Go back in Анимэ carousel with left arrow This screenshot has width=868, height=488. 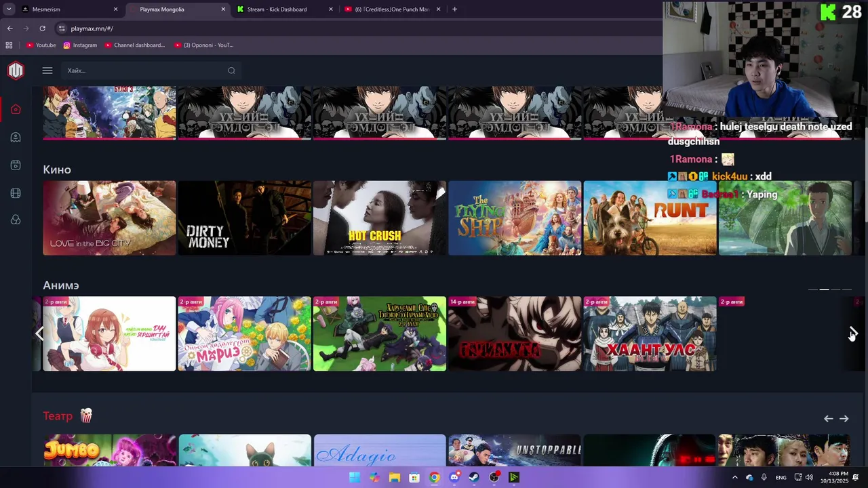[x=39, y=333]
